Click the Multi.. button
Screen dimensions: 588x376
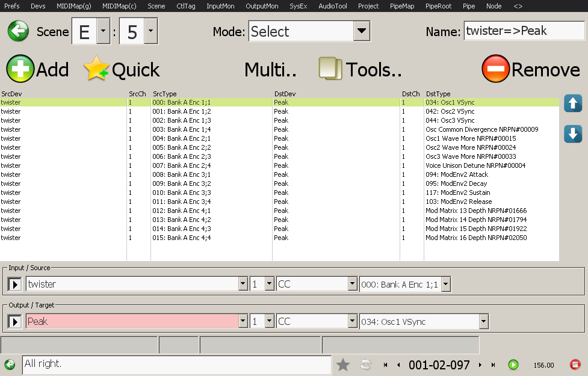(x=270, y=70)
